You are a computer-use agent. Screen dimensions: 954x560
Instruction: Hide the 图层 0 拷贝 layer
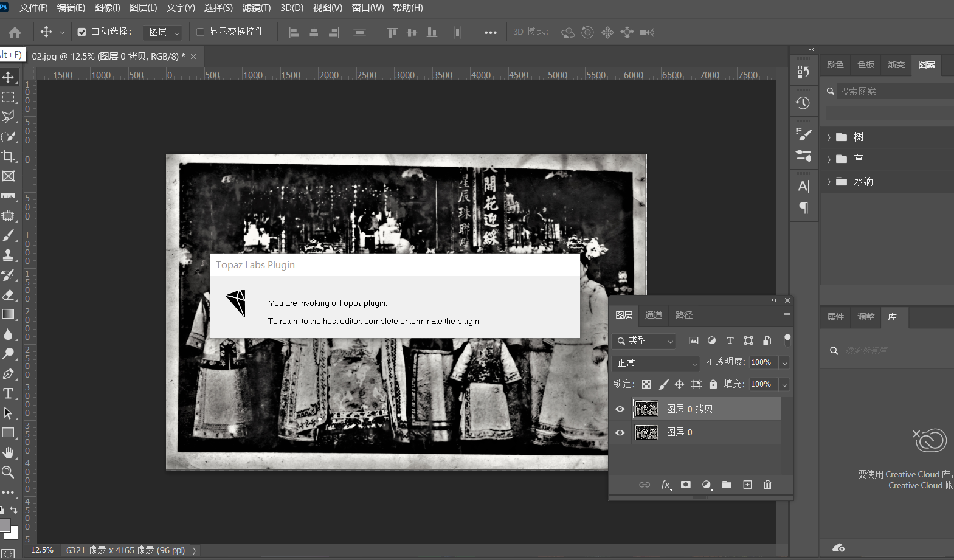click(620, 409)
